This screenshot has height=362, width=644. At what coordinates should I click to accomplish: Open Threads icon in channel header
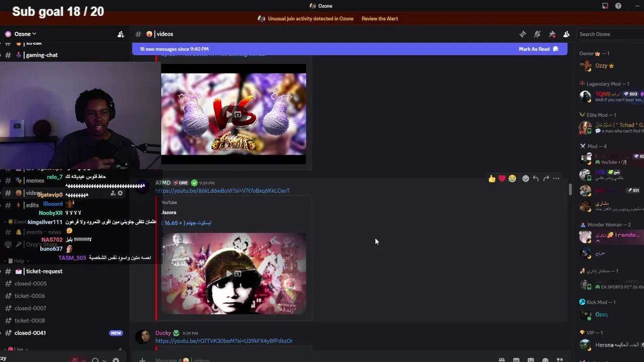pyautogui.click(x=523, y=34)
